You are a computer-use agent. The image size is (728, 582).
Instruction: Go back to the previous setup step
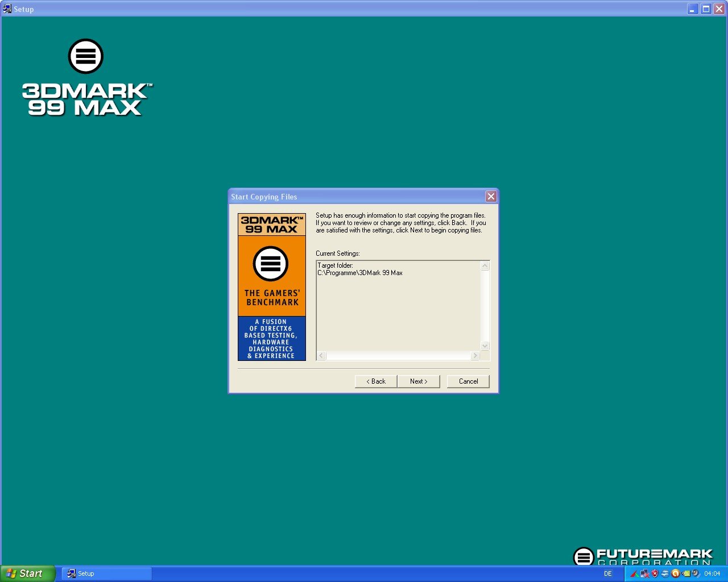click(x=375, y=381)
